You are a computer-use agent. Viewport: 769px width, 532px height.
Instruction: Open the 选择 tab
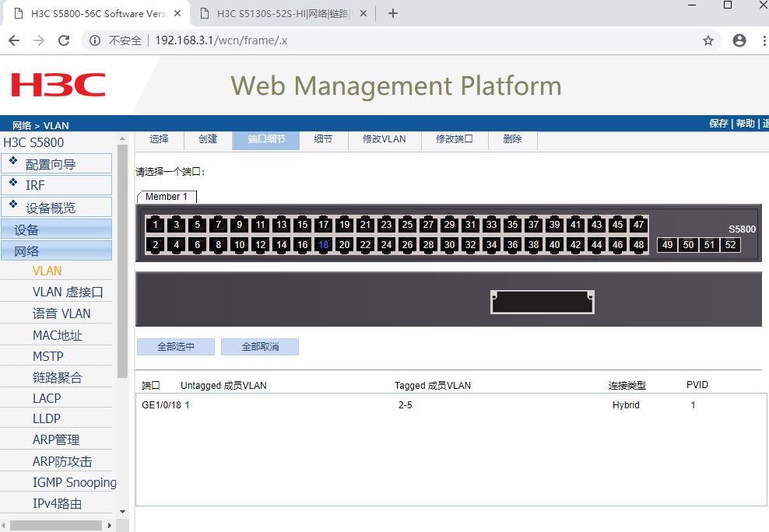159,140
